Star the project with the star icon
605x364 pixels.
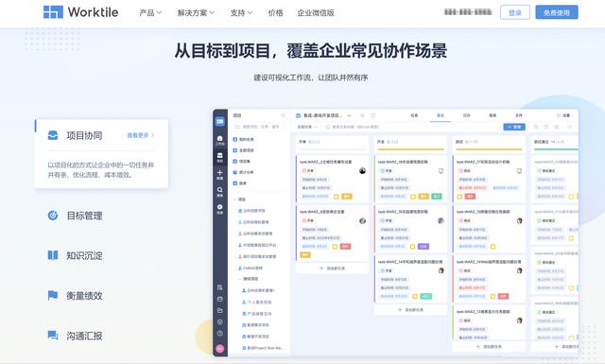[x=362, y=115]
